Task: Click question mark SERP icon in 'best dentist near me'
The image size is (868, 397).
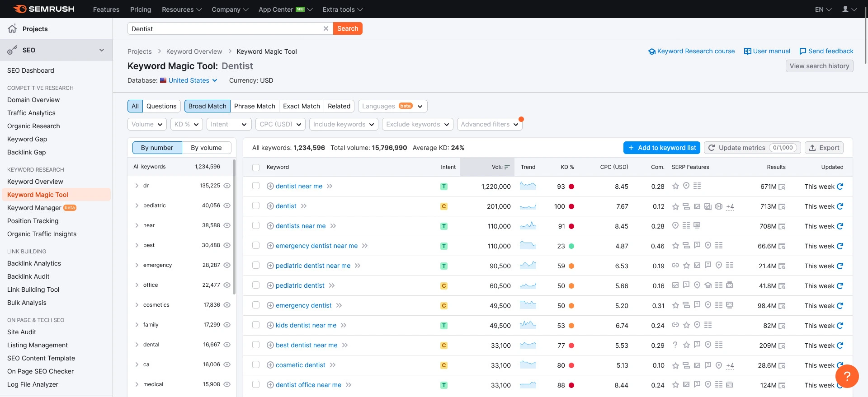Action: [x=675, y=345]
